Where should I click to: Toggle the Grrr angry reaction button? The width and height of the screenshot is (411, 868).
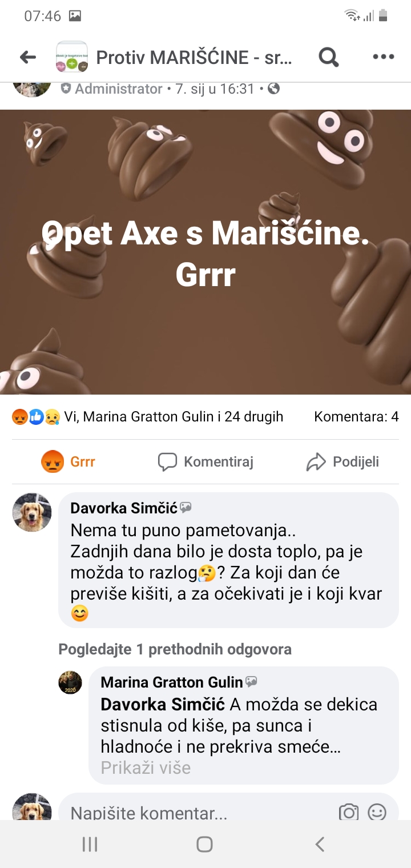point(68,461)
